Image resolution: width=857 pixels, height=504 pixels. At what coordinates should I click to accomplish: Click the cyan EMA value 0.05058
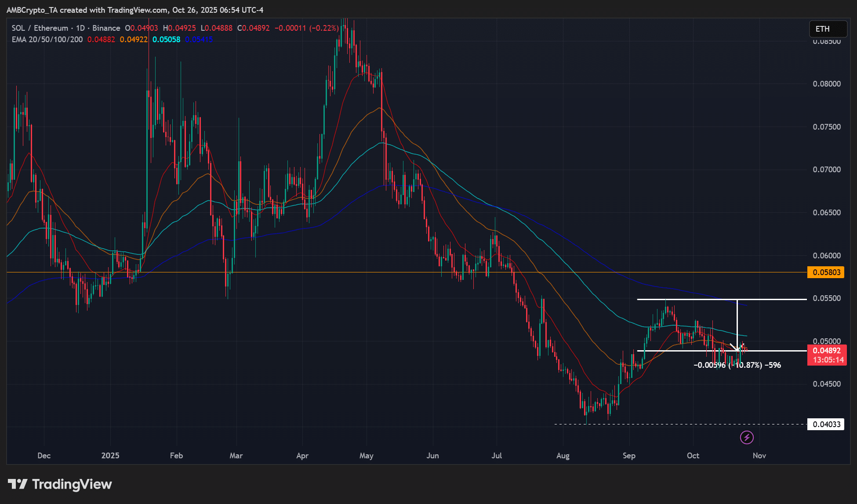tap(166, 40)
